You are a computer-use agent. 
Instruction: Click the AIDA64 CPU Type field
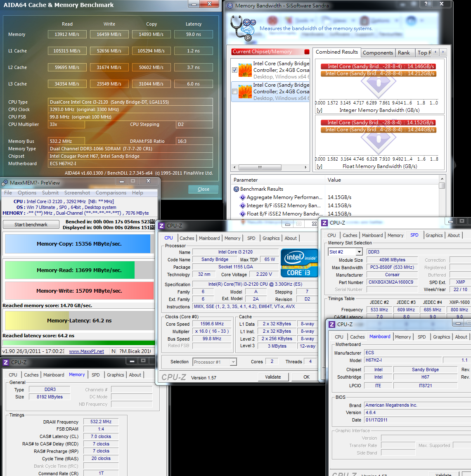coord(130,102)
